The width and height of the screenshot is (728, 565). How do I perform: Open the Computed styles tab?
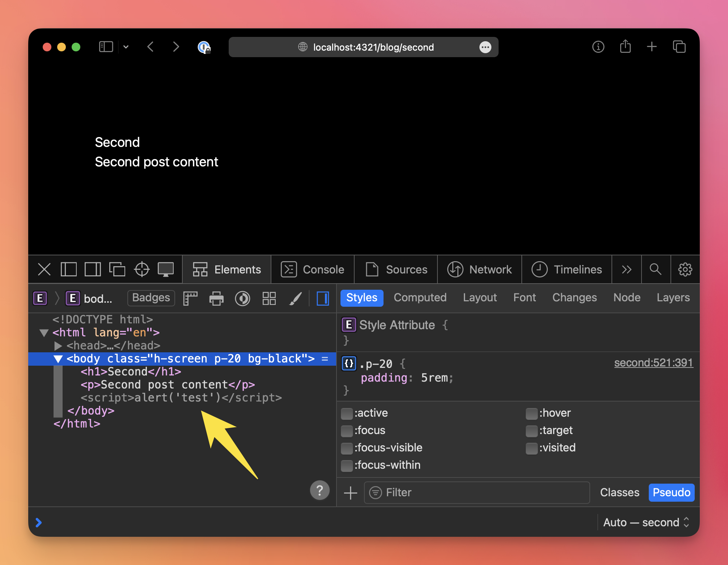pyautogui.click(x=420, y=298)
